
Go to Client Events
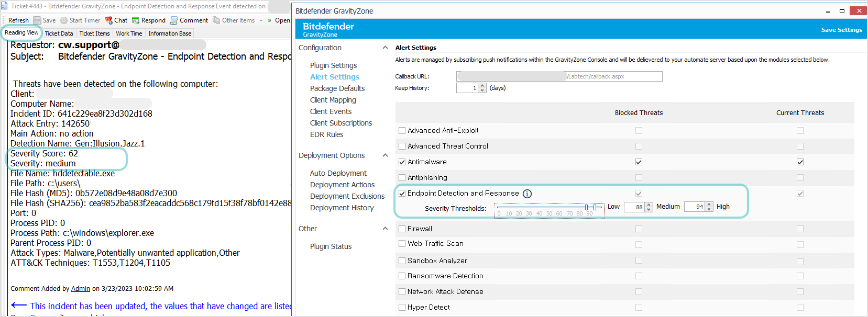[331, 111]
